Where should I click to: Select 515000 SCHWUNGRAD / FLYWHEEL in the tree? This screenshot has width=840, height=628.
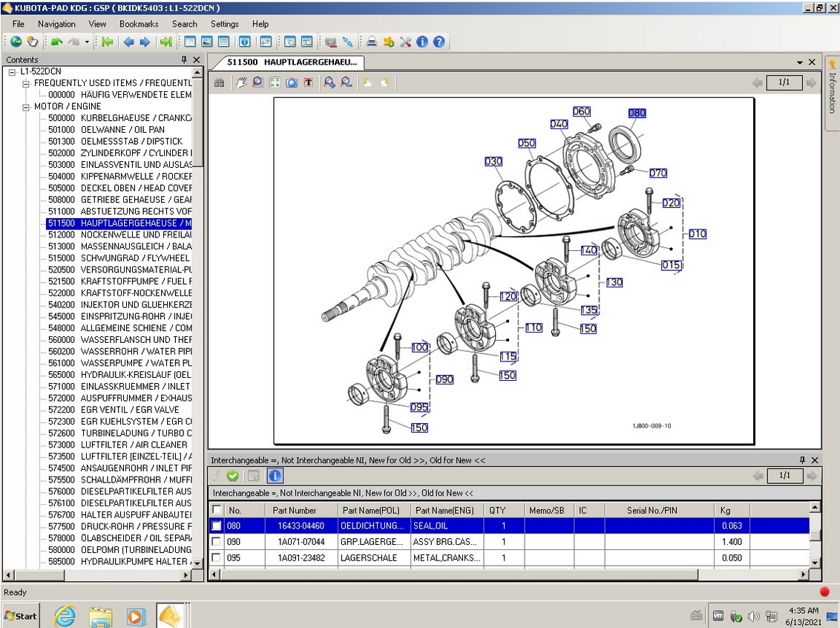[119, 258]
